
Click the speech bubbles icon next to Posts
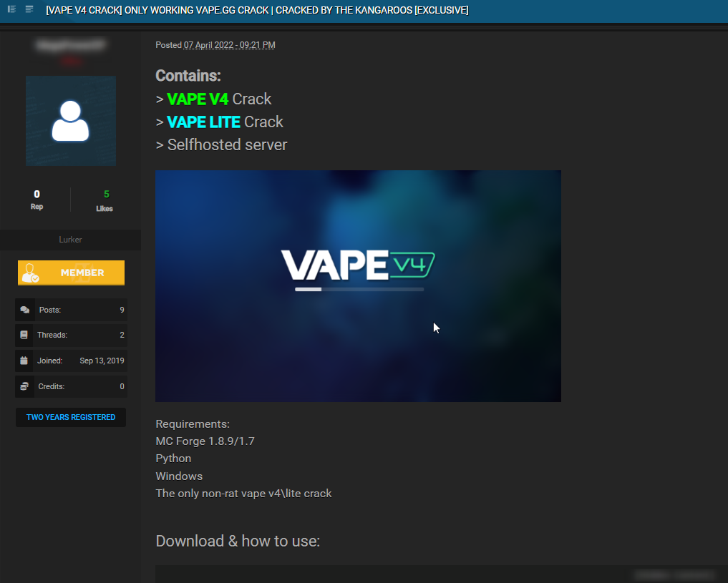24,310
